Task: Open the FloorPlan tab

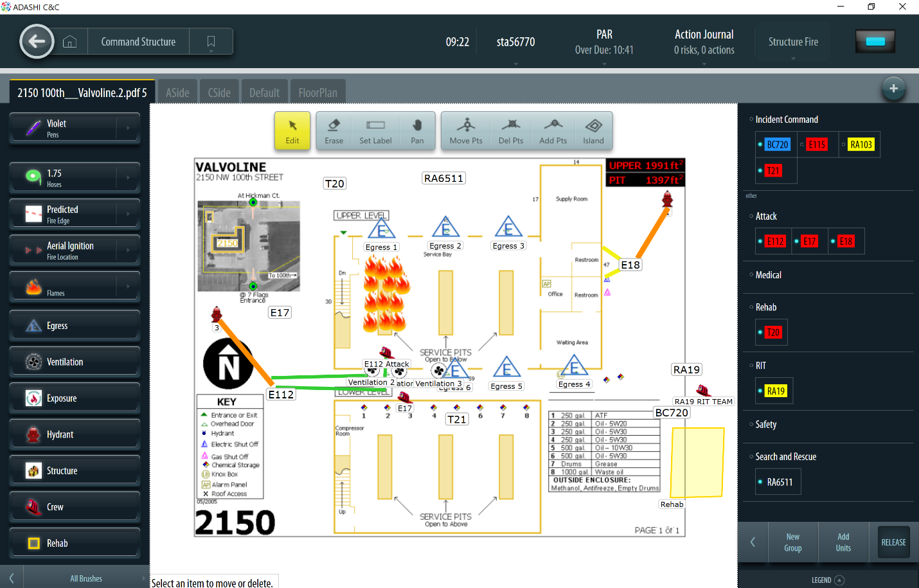Action: click(x=317, y=93)
